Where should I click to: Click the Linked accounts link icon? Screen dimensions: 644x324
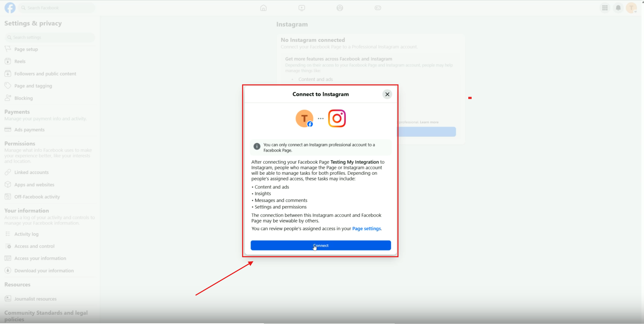(8, 172)
